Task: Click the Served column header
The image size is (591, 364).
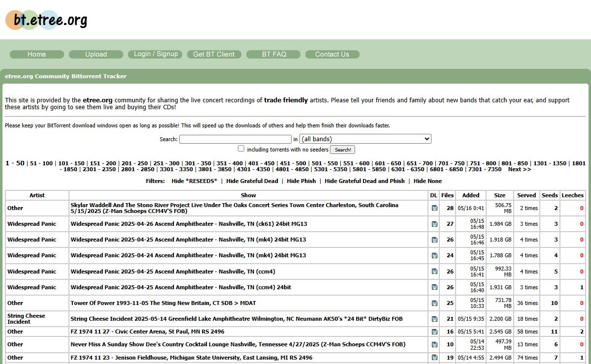Action: [x=526, y=195]
